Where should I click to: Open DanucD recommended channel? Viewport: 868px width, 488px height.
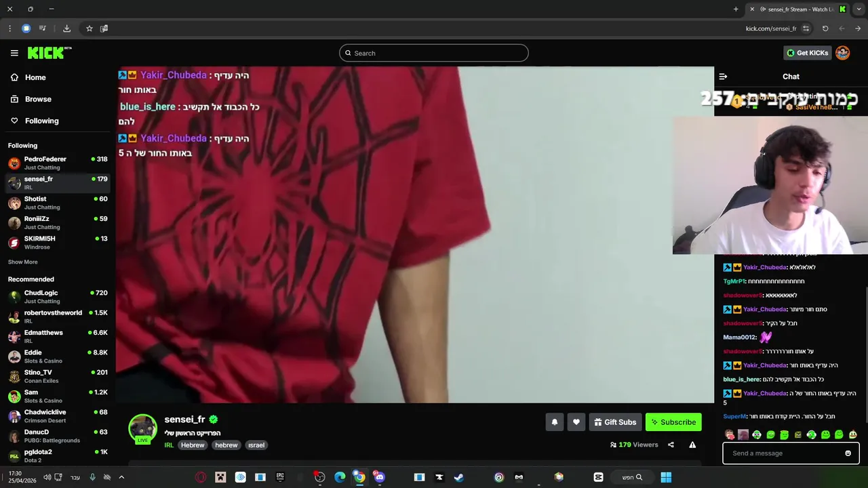pyautogui.click(x=58, y=436)
